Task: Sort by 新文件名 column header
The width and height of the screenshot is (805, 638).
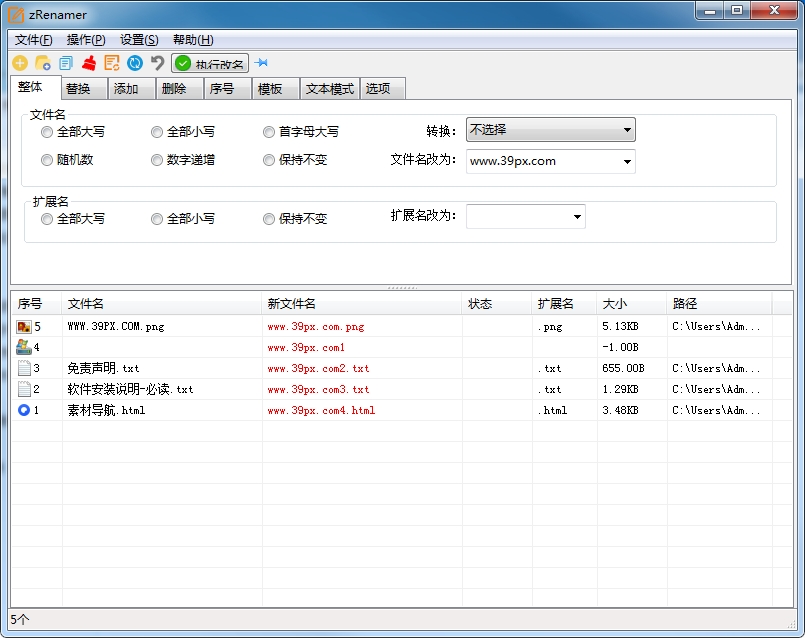Action: pyautogui.click(x=362, y=304)
